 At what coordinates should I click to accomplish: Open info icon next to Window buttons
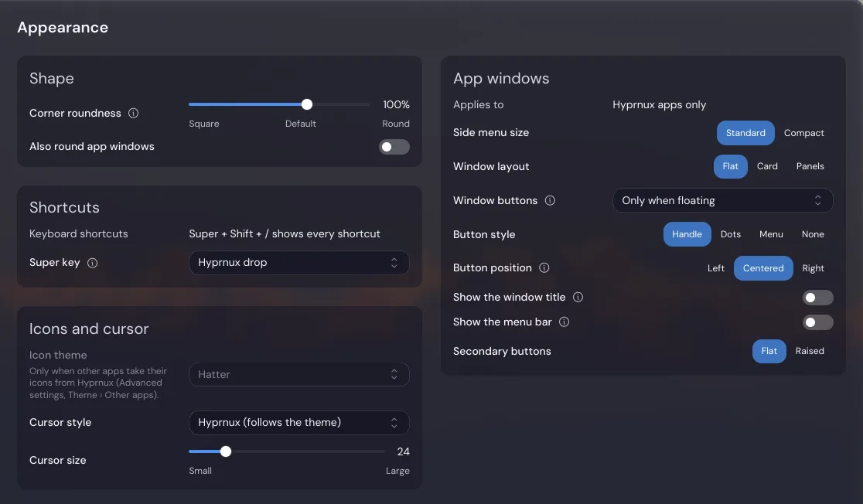coord(550,201)
